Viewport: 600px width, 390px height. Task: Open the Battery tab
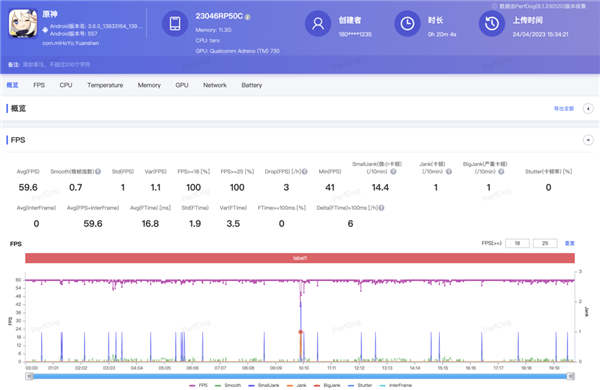[252, 85]
